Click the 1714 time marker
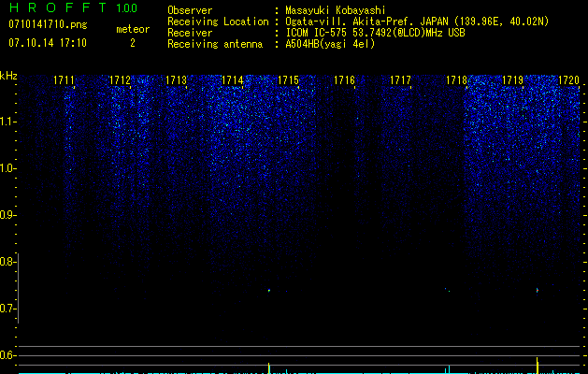 click(x=233, y=80)
